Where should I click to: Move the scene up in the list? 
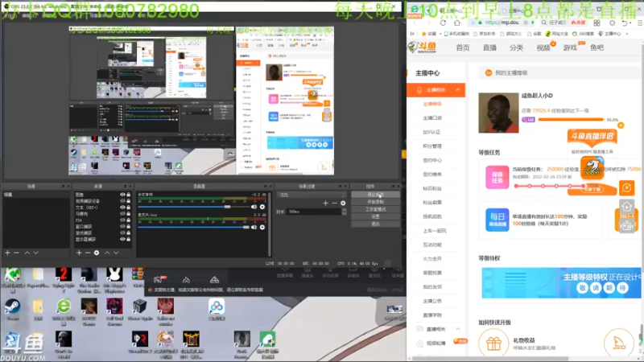(x=27, y=253)
